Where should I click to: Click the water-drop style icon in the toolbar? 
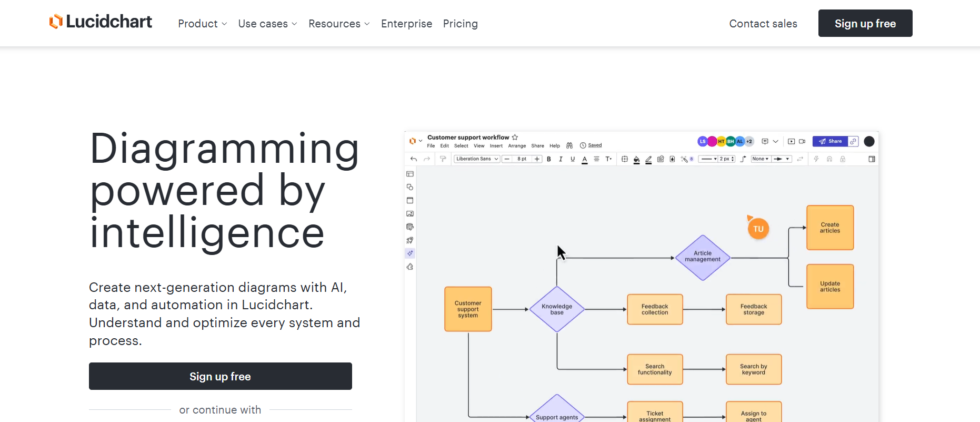coord(672,159)
